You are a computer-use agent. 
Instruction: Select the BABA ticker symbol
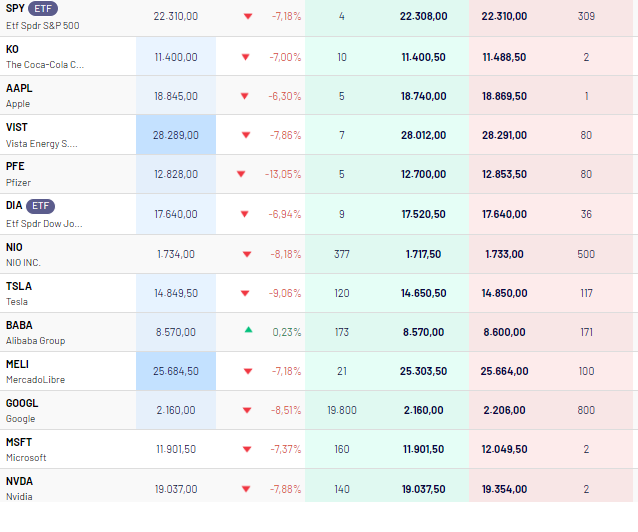[19, 326]
